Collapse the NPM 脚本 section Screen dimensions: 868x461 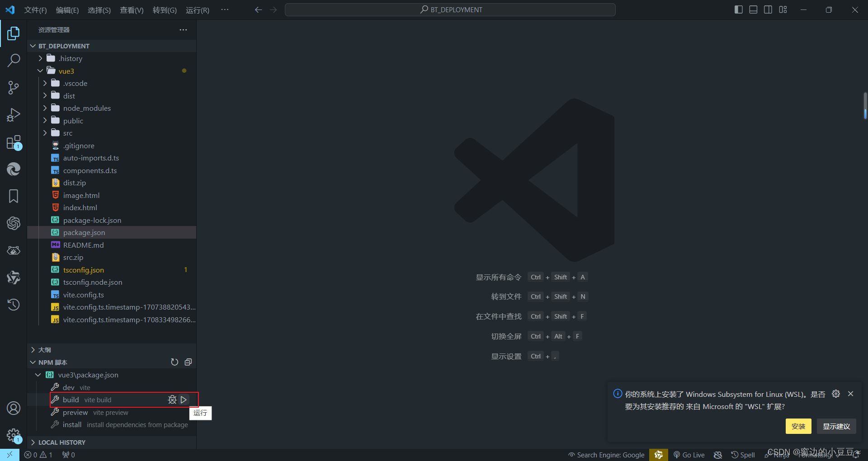33,362
